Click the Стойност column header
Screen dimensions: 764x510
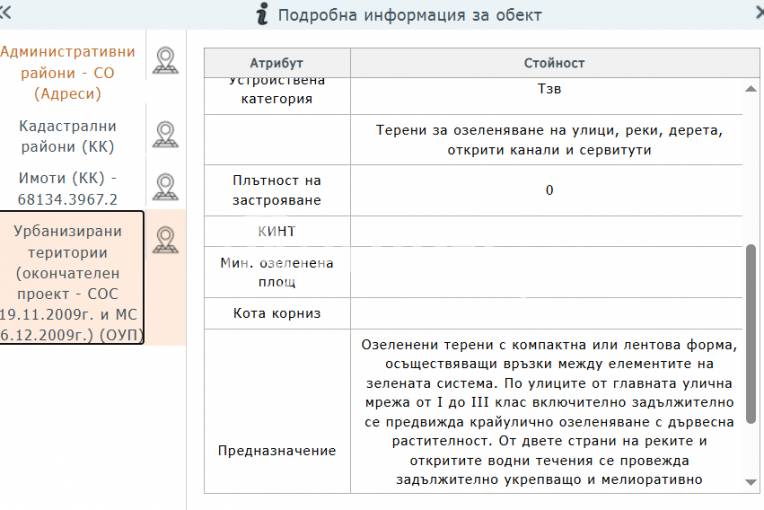click(554, 63)
